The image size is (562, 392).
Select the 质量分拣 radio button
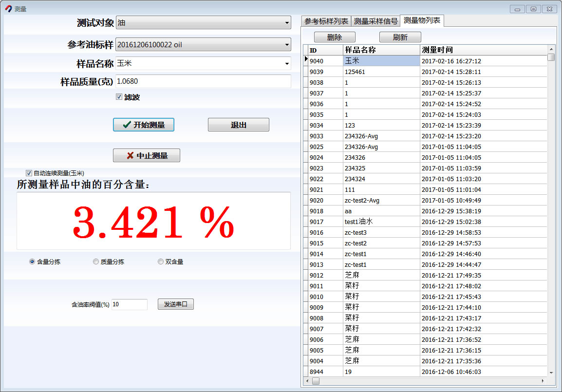click(x=96, y=261)
